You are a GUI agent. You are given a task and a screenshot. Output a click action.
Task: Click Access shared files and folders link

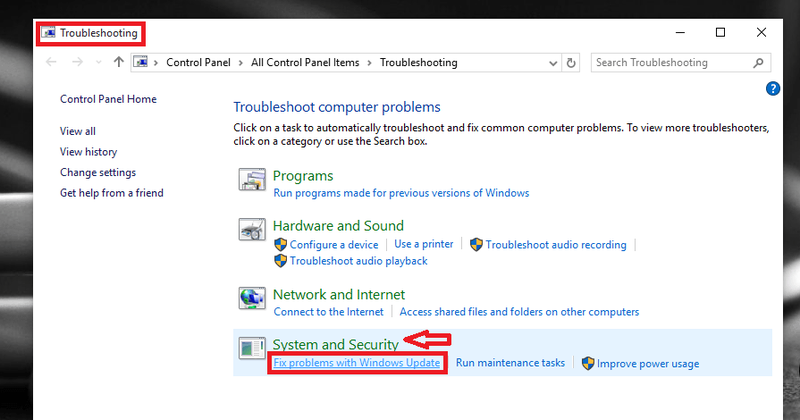pyautogui.click(x=519, y=312)
